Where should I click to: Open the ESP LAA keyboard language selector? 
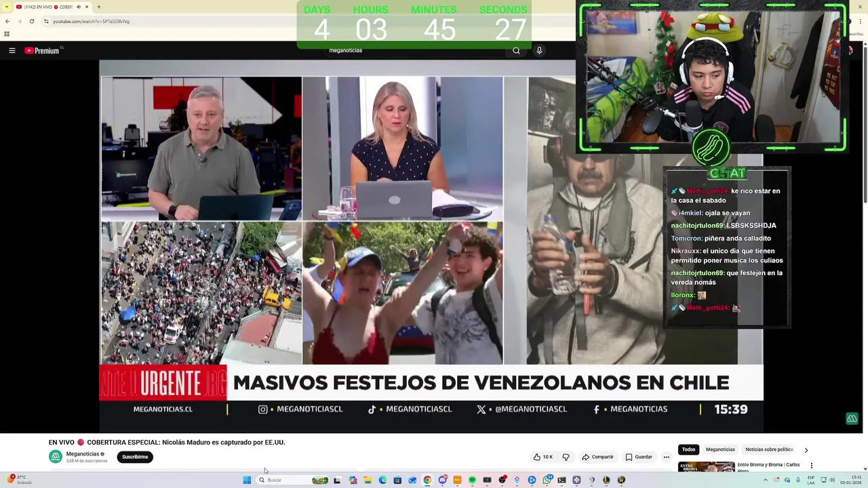[811, 480]
